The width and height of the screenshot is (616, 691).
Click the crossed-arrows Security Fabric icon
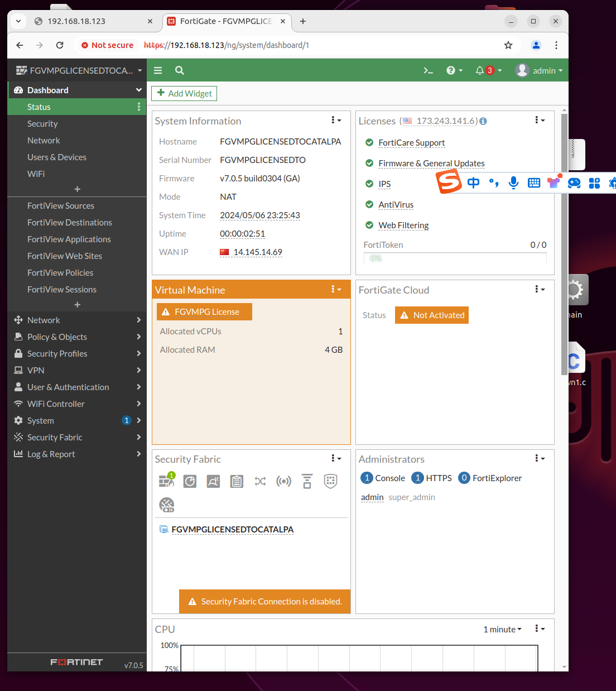coord(260,481)
